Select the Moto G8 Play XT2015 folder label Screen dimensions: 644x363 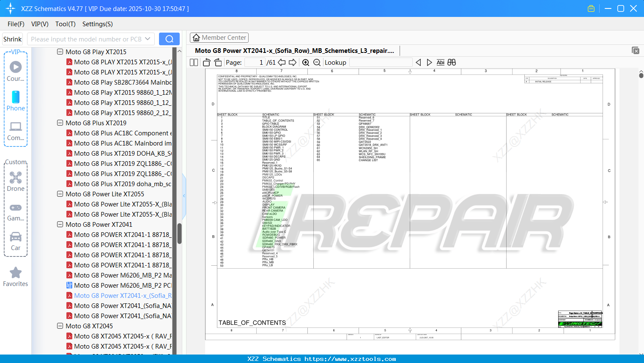click(x=96, y=52)
